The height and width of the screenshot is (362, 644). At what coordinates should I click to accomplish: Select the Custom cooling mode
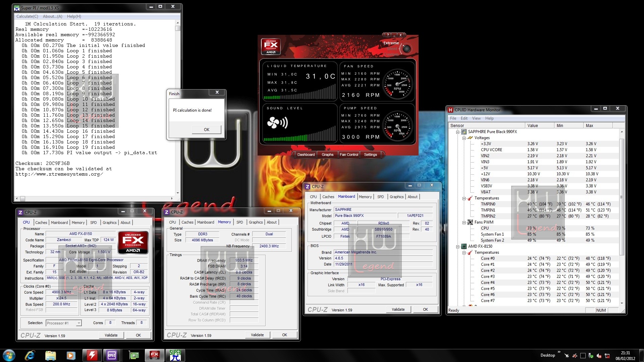(x=391, y=54)
